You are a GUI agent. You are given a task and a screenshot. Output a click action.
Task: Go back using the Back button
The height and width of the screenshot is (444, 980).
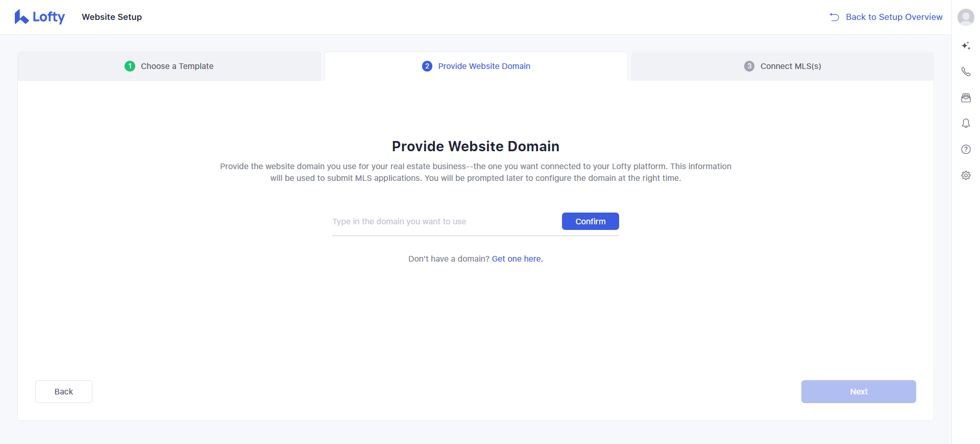click(63, 391)
